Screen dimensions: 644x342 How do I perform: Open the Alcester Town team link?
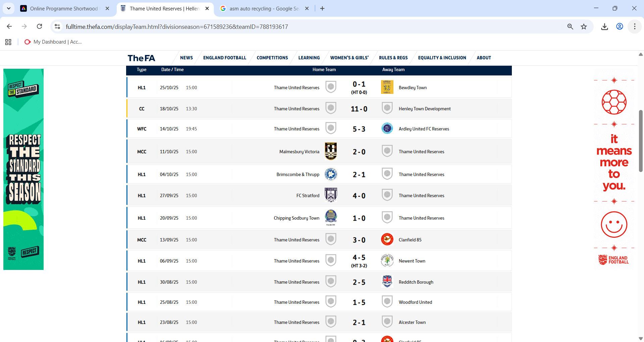pos(412,322)
